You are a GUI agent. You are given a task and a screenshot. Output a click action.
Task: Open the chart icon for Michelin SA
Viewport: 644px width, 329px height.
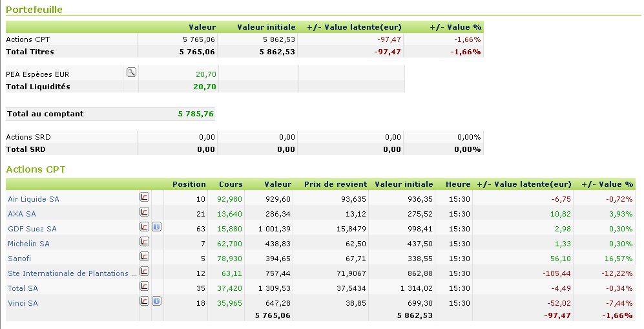pyautogui.click(x=145, y=242)
